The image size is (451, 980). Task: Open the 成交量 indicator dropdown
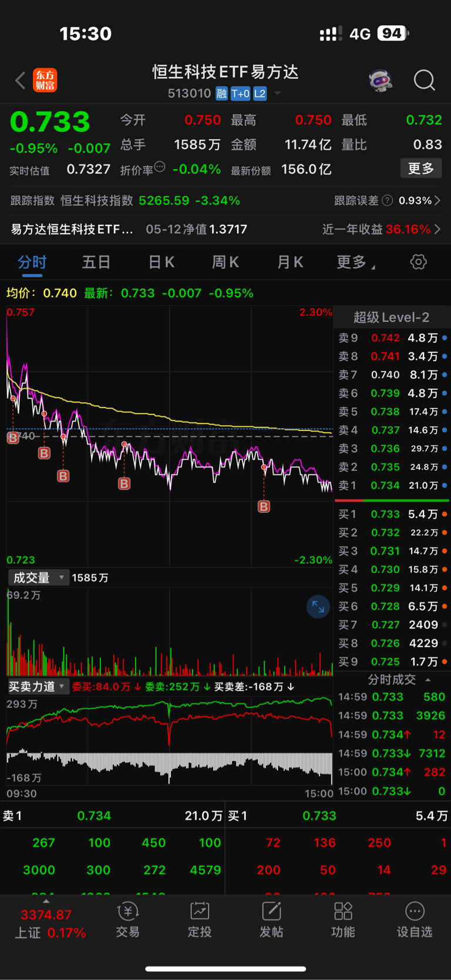coord(38,578)
